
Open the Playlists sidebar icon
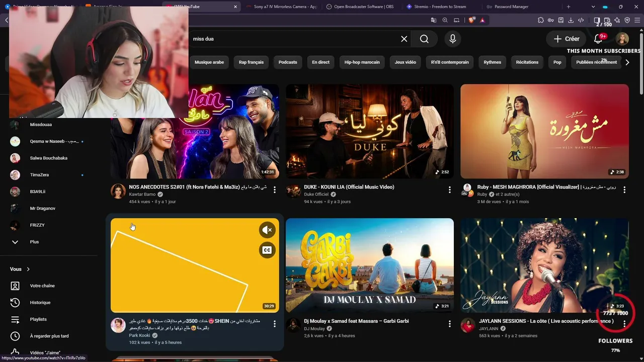click(x=15, y=319)
